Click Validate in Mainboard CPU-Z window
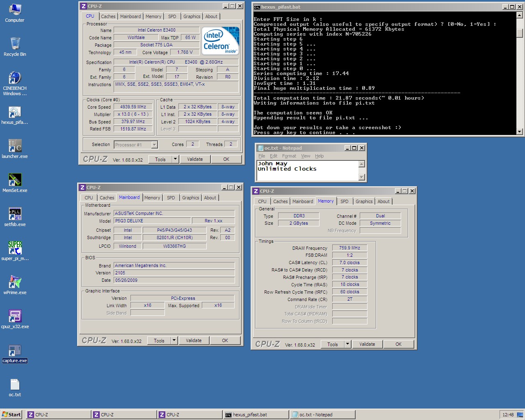525x420 pixels. [194, 340]
